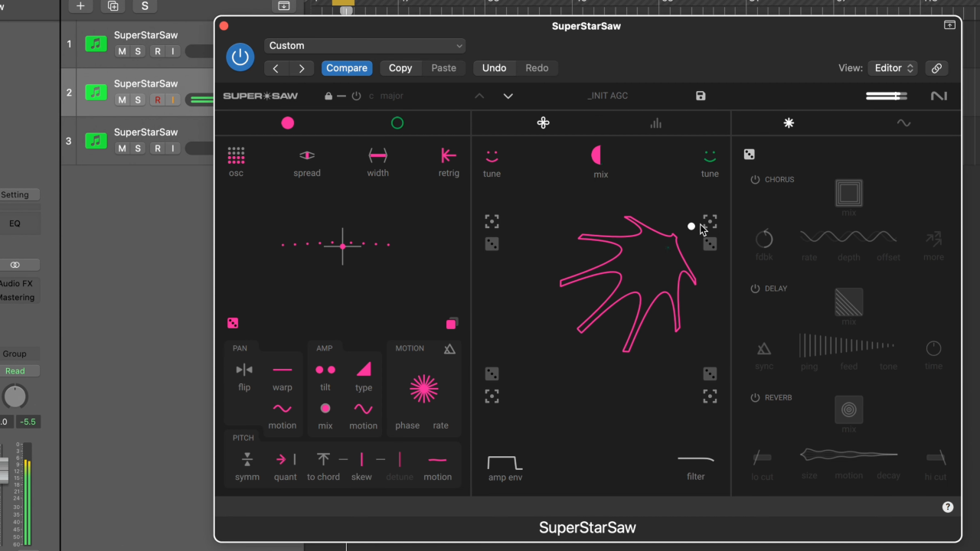The image size is (980, 551).
Task: Open the bar graph tab
Action: click(x=655, y=122)
